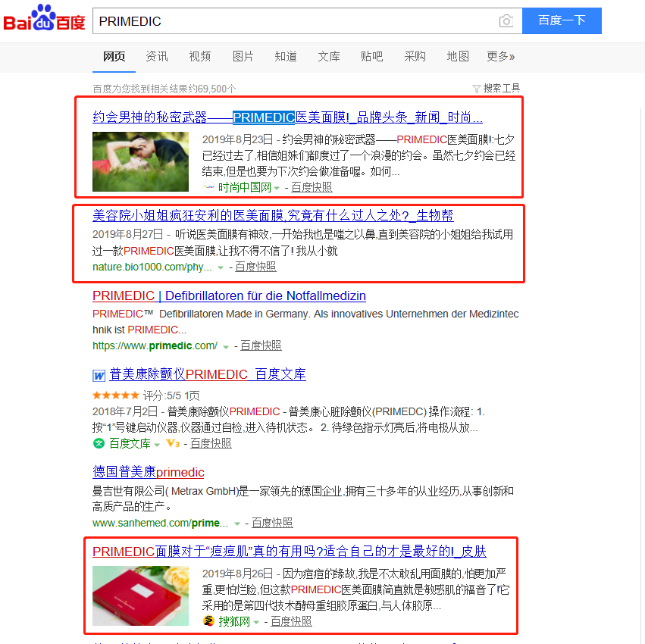This screenshot has height=644, width=645.
Task: Click the search input containing PRIMEDIC
Action: click(x=294, y=21)
